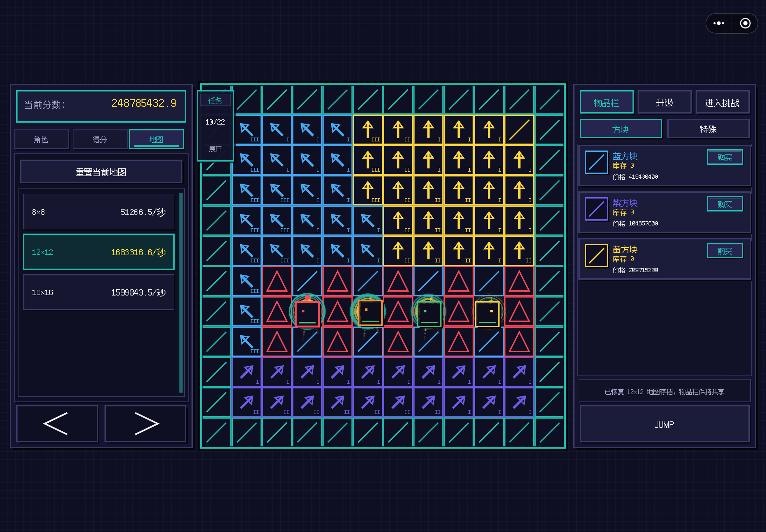The image size is (766, 532).
Task: Switch to the 角色 tab
Action: click(x=41, y=139)
